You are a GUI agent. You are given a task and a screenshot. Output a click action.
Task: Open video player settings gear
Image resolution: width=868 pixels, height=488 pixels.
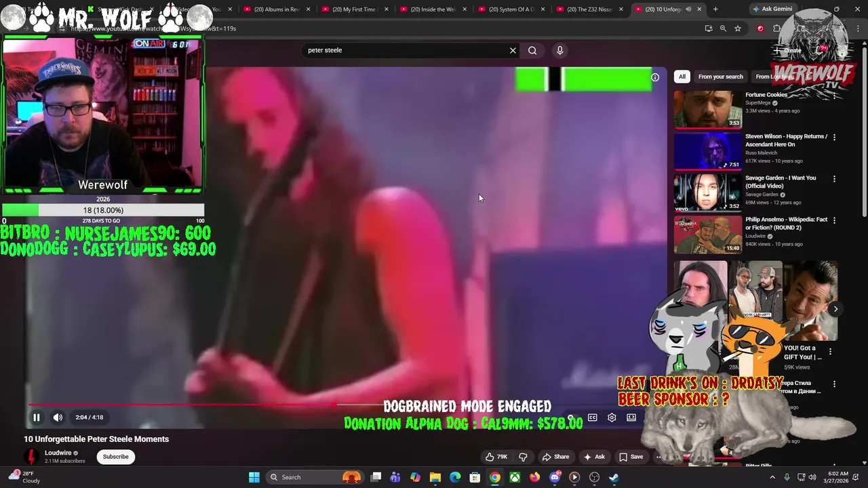coord(612,418)
